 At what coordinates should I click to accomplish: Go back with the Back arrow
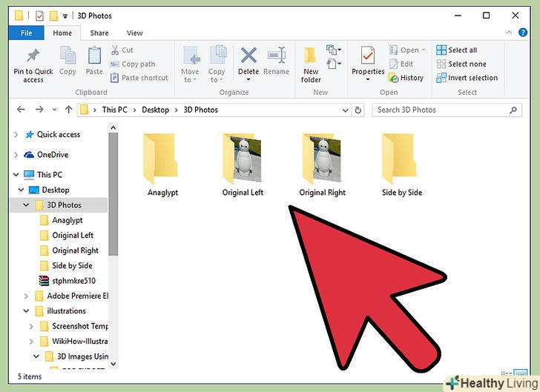click(21, 110)
